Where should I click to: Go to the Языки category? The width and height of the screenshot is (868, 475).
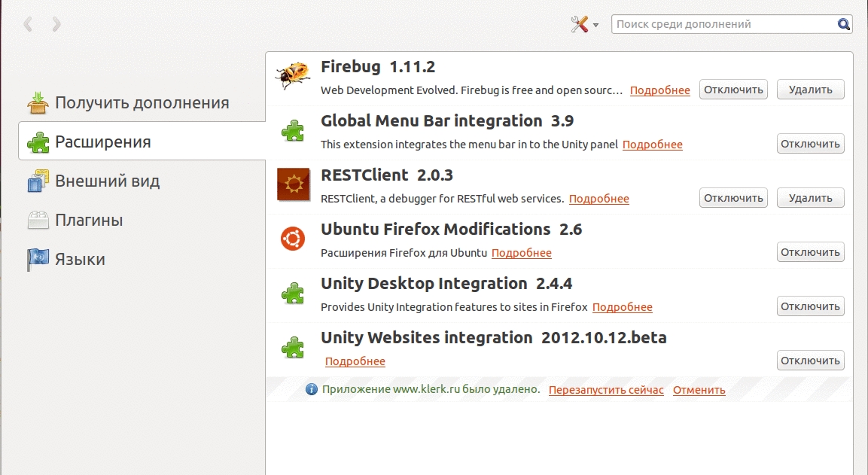pos(142,259)
